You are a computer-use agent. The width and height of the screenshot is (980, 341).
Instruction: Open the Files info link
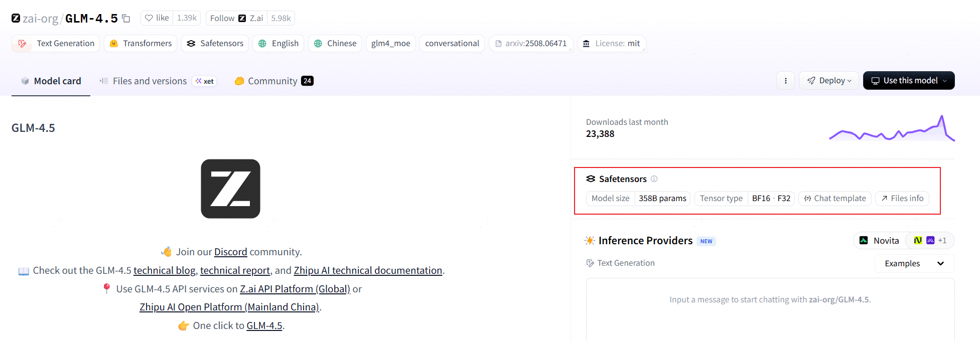point(902,198)
